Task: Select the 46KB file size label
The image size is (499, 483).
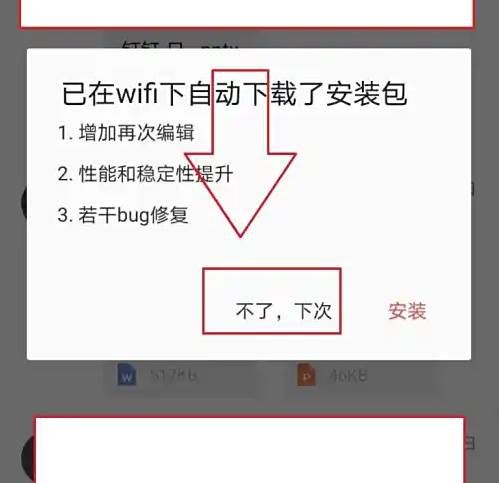Action: [x=348, y=376]
